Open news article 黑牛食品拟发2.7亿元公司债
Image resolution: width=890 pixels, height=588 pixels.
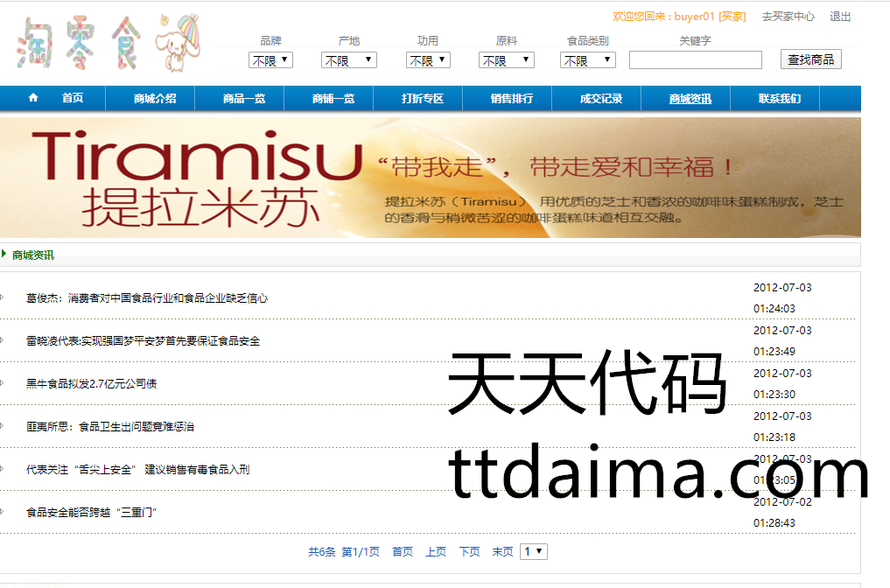pos(91,384)
